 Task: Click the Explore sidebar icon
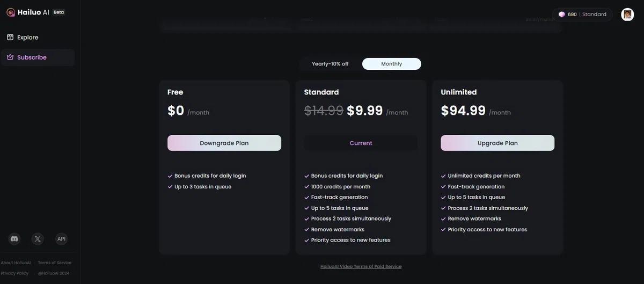pyautogui.click(x=10, y=38)
